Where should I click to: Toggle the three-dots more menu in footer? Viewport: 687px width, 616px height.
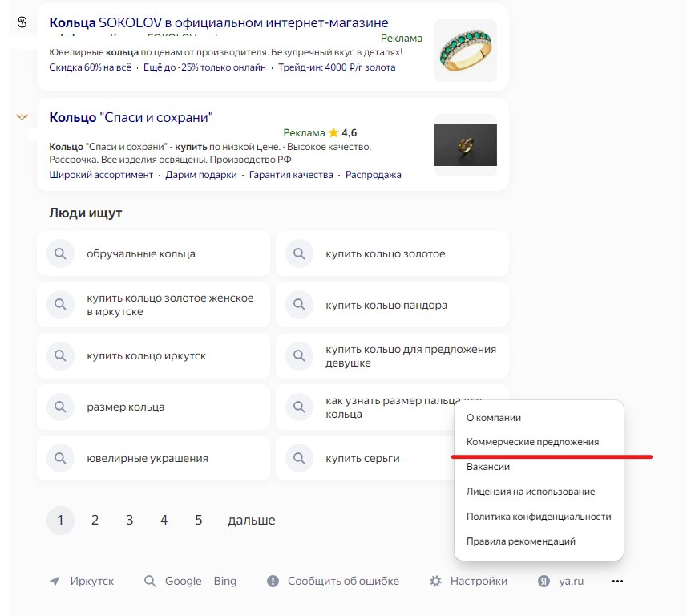[x=617, y=582]
